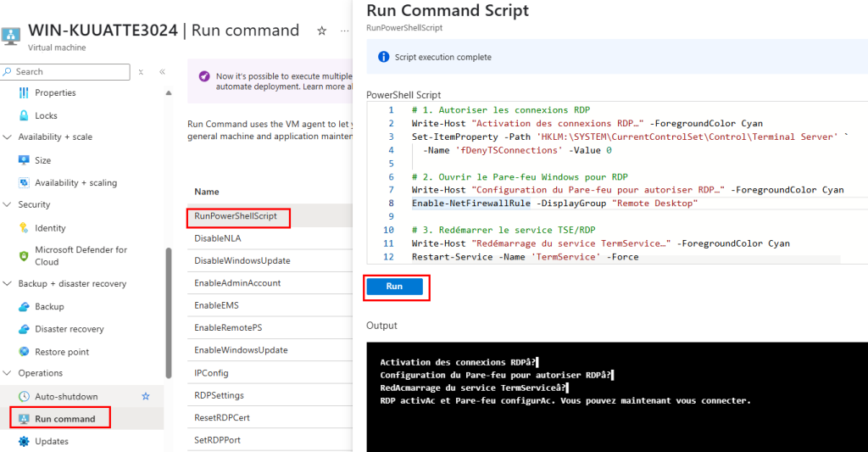
Task: Click script line 8 Enable-NetFirewallRule
Action: (x=554, y=204)
